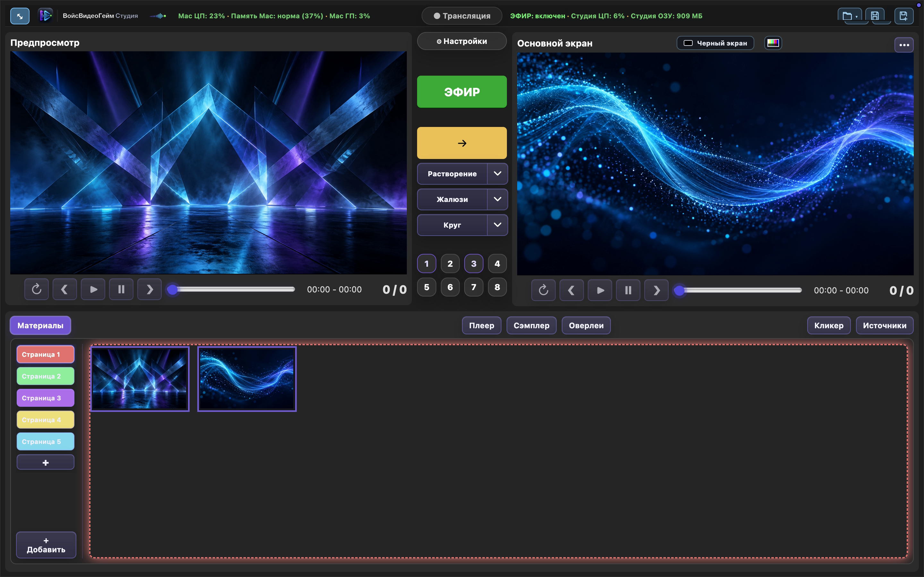Toggle the Черный экран button
The width and height of the screenshot is (924, 577).
[715, 43]
